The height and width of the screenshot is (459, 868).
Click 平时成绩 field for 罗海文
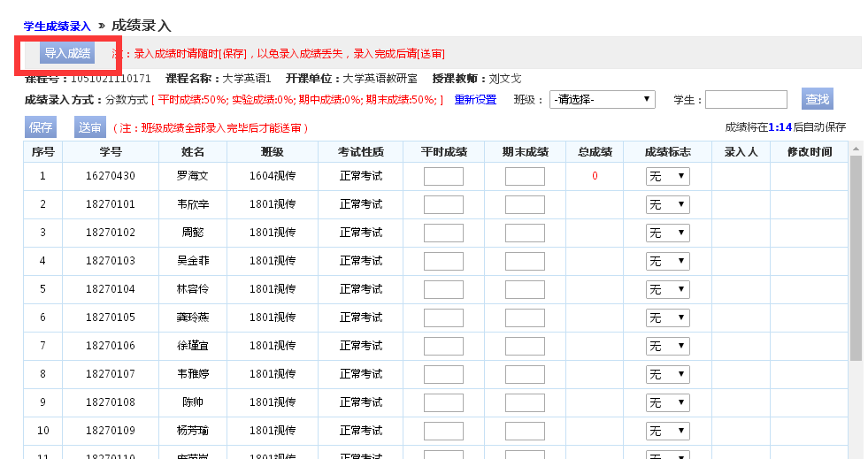(443, 176)
